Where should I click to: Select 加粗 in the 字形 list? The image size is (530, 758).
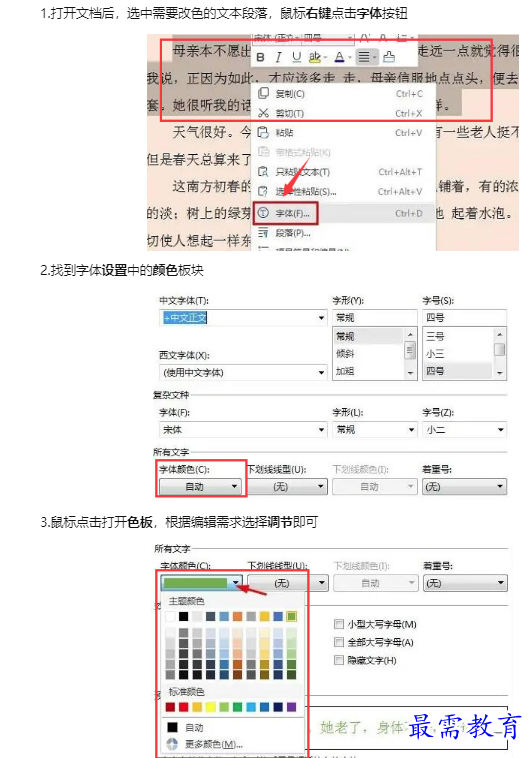pos(368,371)
